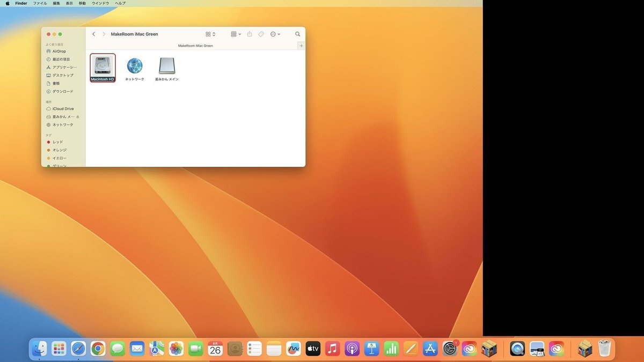This screenshot has height=362, width=644.
Task: Open Launchpad from the Dock
Action: point(58,349)
